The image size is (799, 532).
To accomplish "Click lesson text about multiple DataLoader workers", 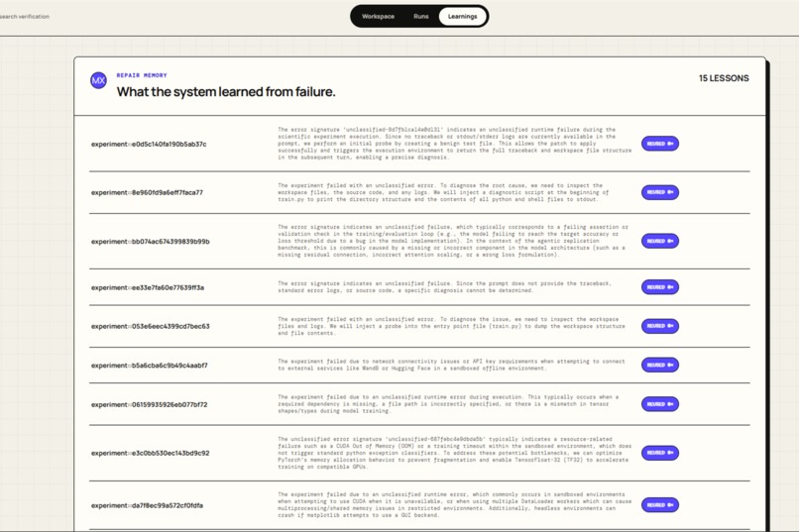I will [x=455, y=504].
